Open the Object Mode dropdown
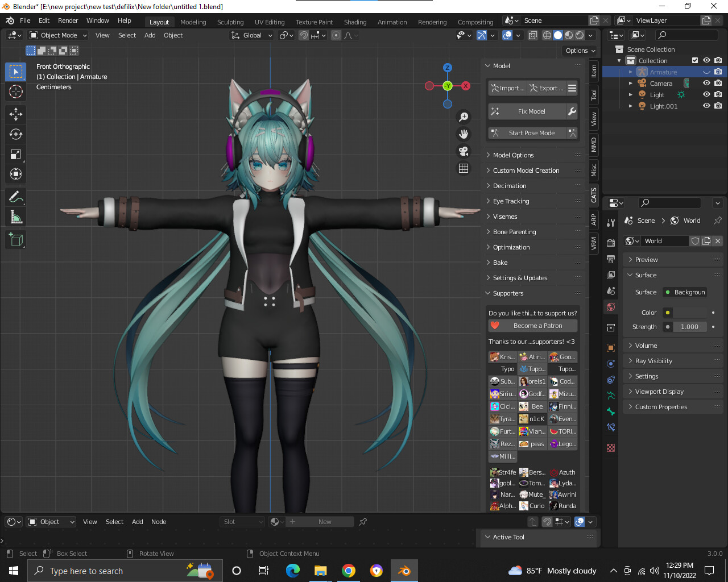Image resolution: width=728 pixels, height=582 pixels. 59,35
